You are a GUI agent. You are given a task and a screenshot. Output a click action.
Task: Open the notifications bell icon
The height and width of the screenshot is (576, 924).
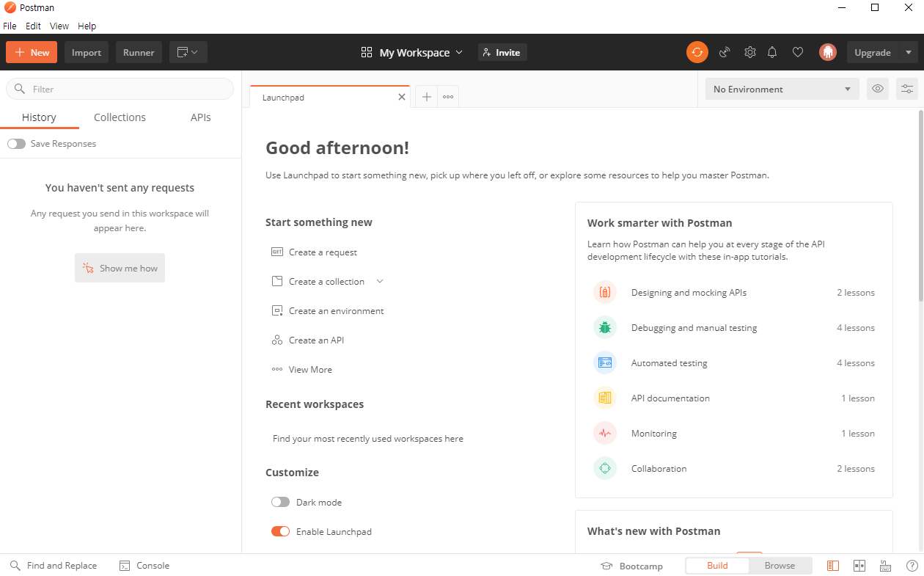tap(772, 52)
